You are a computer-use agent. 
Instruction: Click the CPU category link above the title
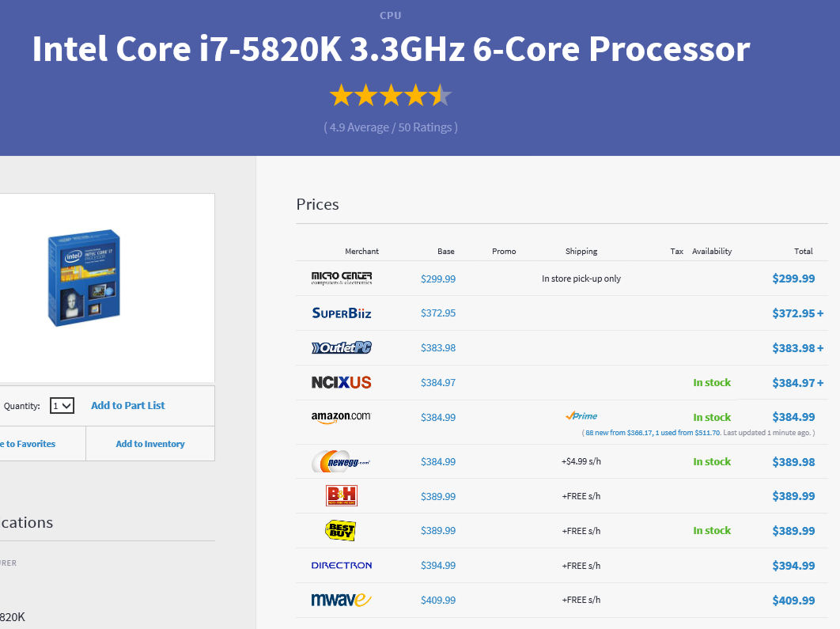click(391, 16)
